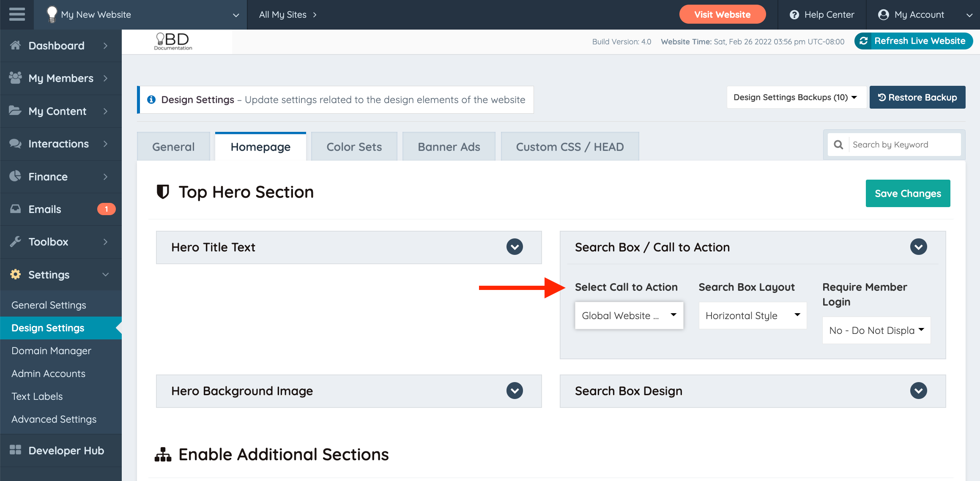Switch to the Custom CSS / HEAD tab
980x481 pixels.
point(569,147)
